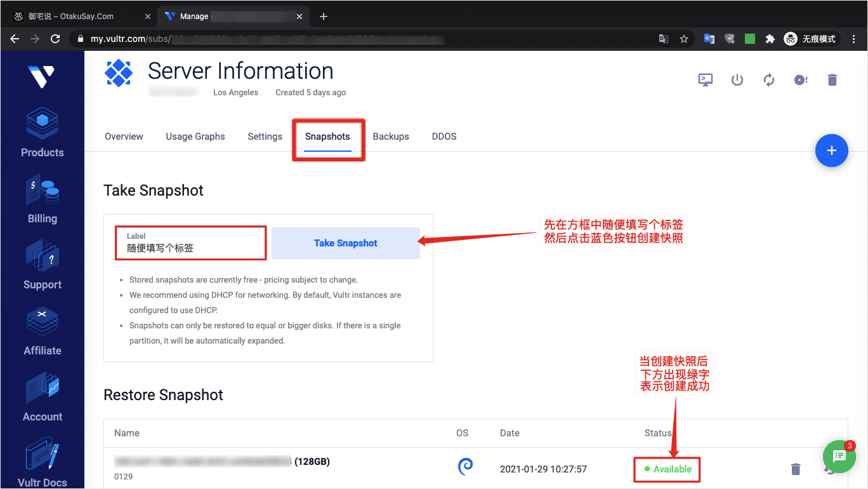Delete the 0129 snapshot via trash icon

[795, 469]
